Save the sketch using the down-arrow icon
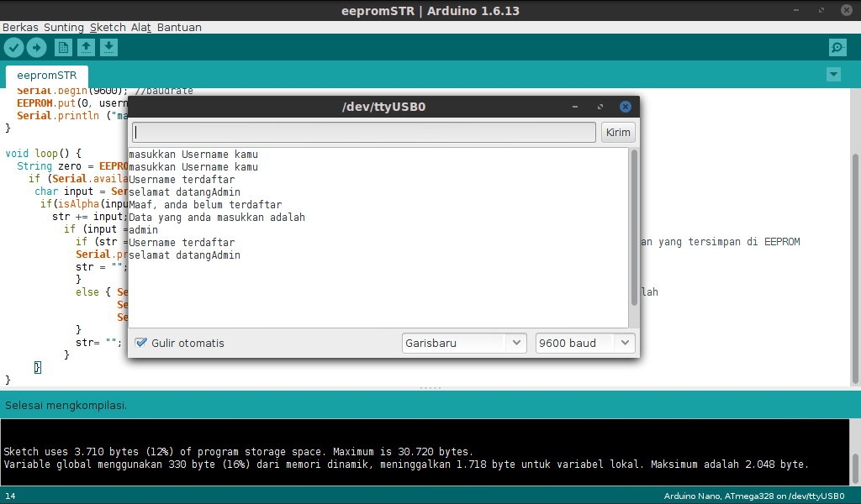861x504 pixels. tap(108, 48)
